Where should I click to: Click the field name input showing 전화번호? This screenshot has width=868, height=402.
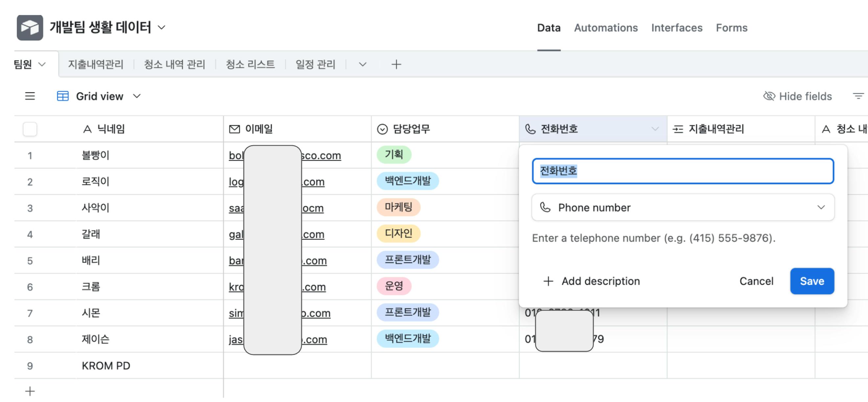[683, 171]
